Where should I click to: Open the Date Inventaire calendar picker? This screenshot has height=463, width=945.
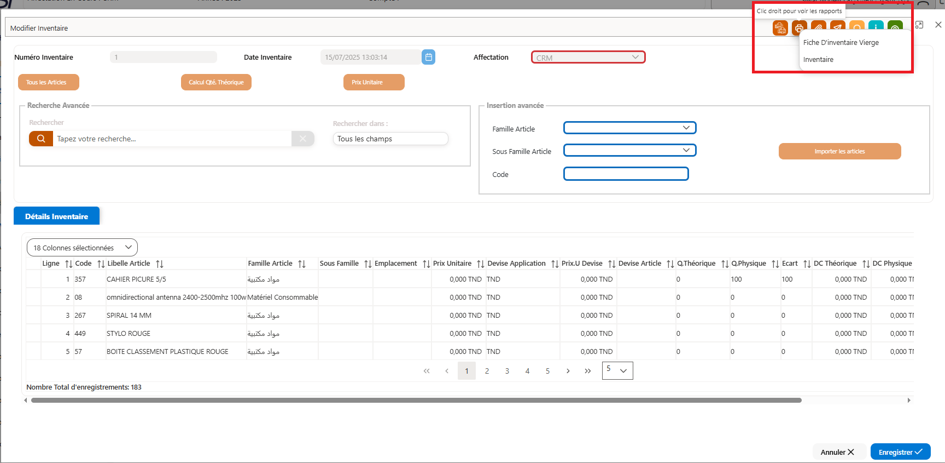(429, 57)
